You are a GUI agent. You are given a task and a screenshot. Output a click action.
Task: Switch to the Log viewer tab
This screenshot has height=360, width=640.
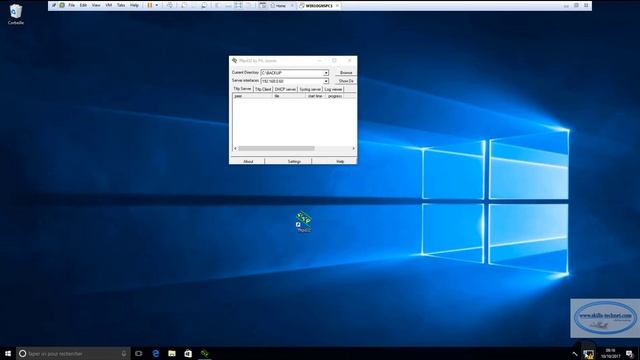tap(333, 89)
